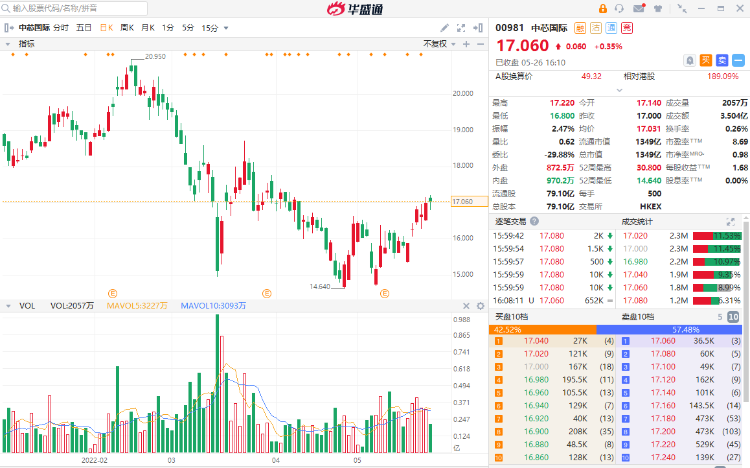Click first earnings E marker on chart

[112, 293]
